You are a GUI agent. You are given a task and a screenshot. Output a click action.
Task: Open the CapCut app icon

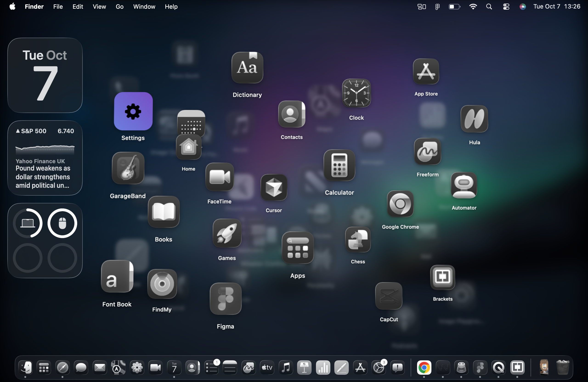(x=388, y=296)
